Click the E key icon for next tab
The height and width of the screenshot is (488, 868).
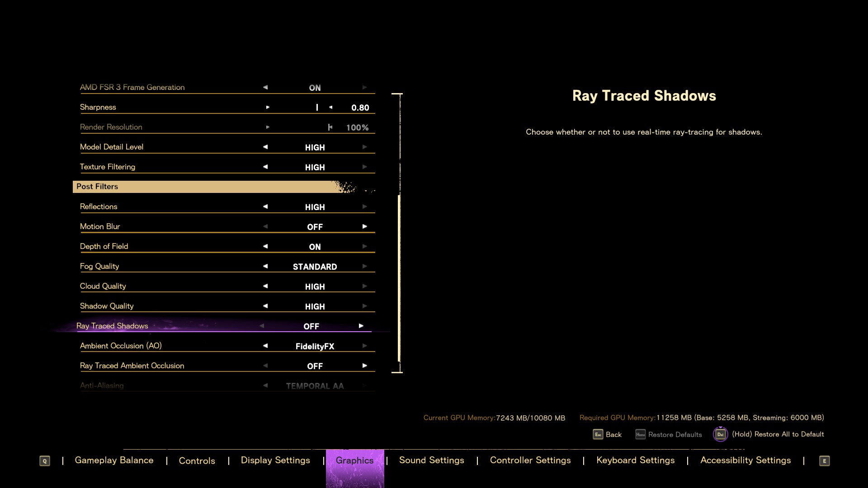point(824,461)
